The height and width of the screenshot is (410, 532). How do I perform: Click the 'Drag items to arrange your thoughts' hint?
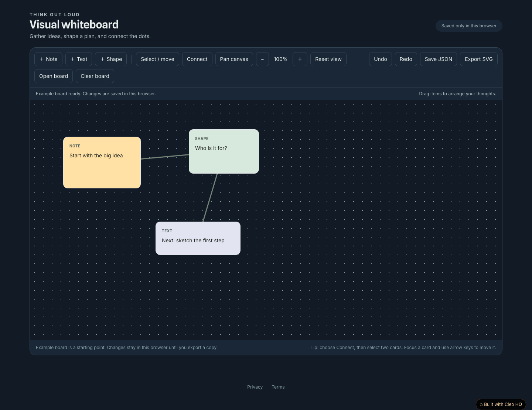(x=457, y=94)
